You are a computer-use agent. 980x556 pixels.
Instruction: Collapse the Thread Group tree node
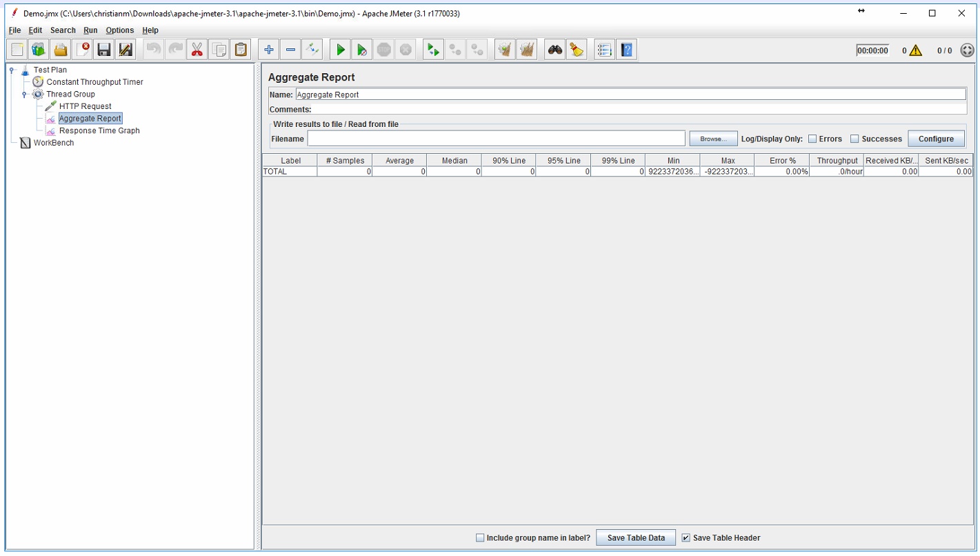tap(24, 95)
